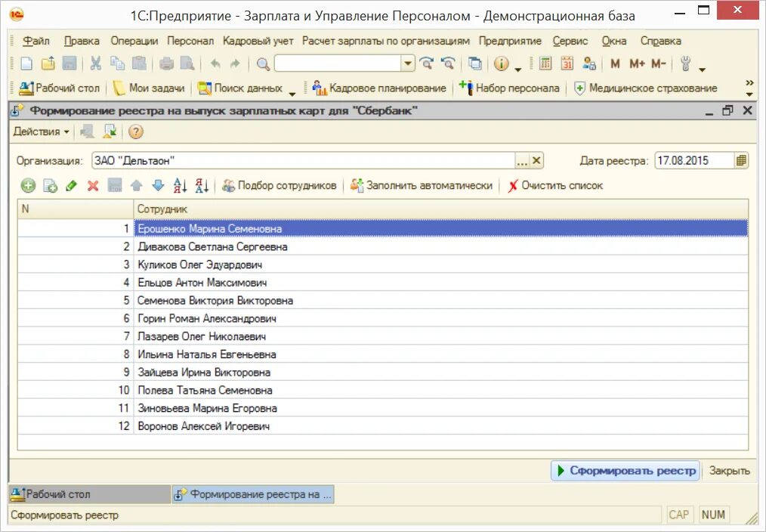The image size is (766, 532).
Task: Switch to Рабочий стол bottom tab
Action: click(x=89, y=494)
